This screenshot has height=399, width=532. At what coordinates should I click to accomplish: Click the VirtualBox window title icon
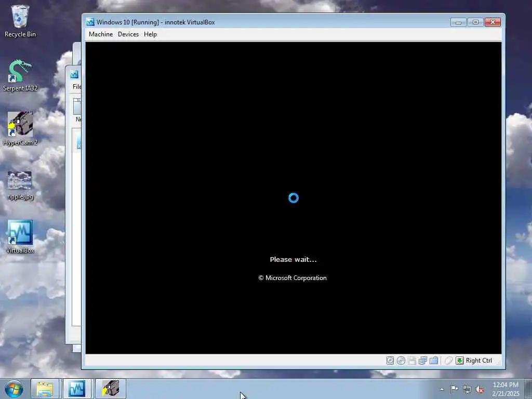(90, 22)
